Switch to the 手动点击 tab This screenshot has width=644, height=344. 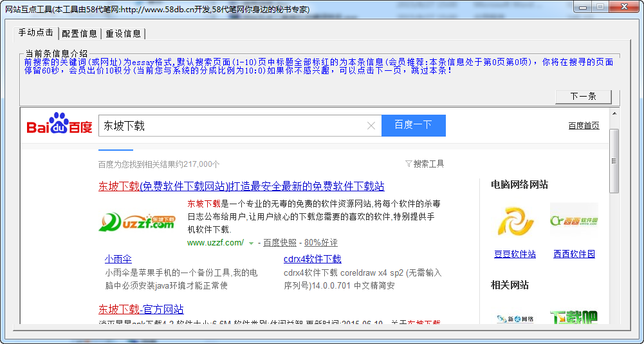pos(36,33)
